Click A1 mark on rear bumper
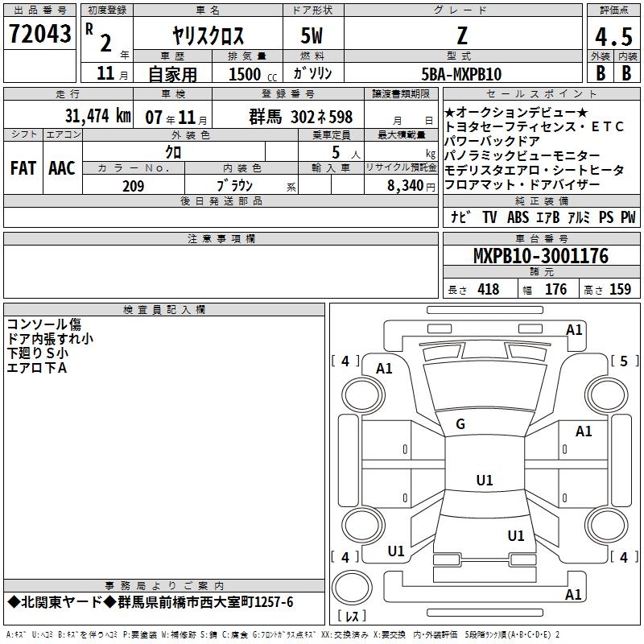644x644 pixels. (x=573, y=594)
